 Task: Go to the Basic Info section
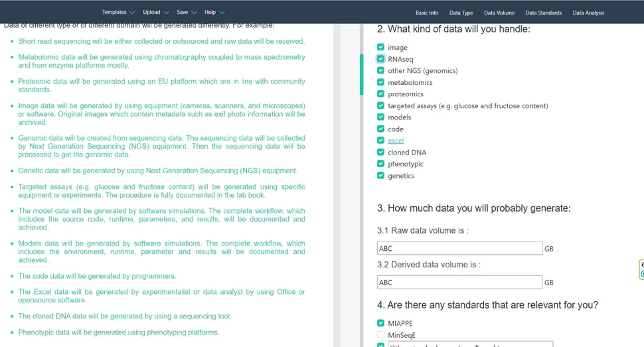coord(427,13)
